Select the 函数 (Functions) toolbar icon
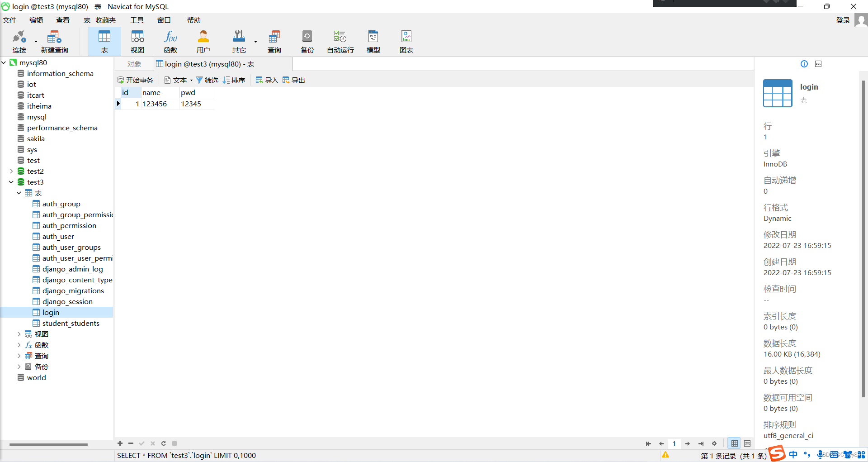 170,41
